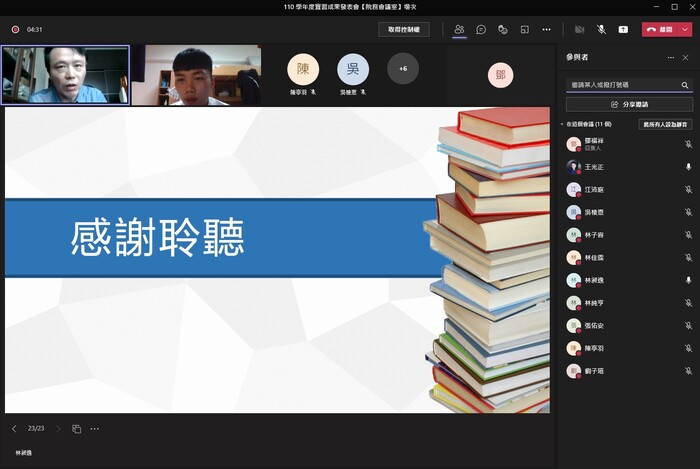This screenshot has width=700, height=469.
Task: Toggle the camera in meeting toolbar
Action: [579, 29]
